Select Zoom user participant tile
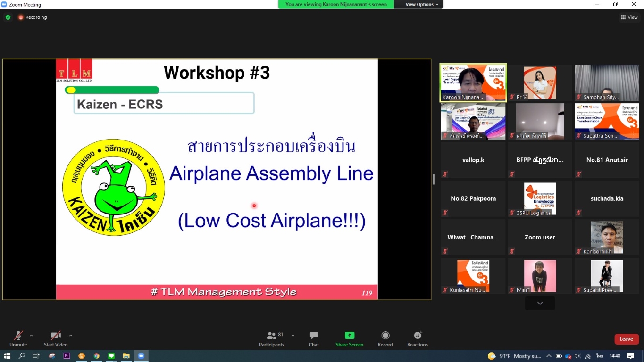Screen dimensions: 644x362 540,238
